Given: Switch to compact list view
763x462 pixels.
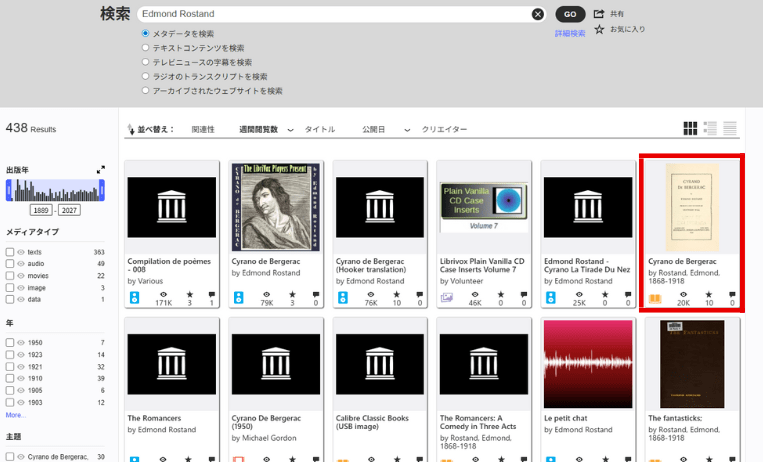Looking at the screenshot, I should tap(730, 129).
